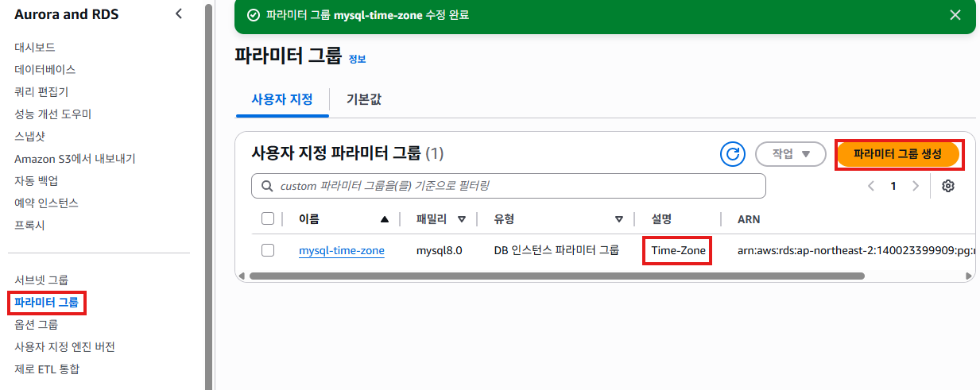Open 서브넷 그룹 in the sidebar
Viewport: 980px width, 390px height.
(41, 280)
